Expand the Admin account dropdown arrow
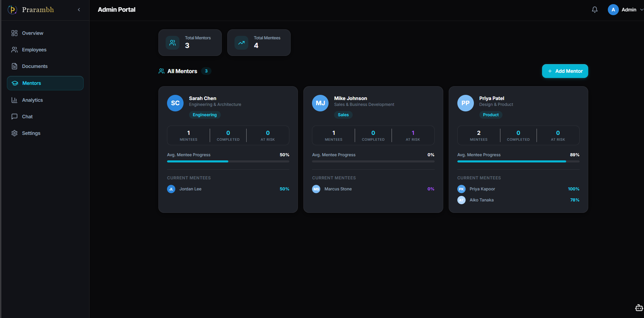 click(x=642, y=10)
